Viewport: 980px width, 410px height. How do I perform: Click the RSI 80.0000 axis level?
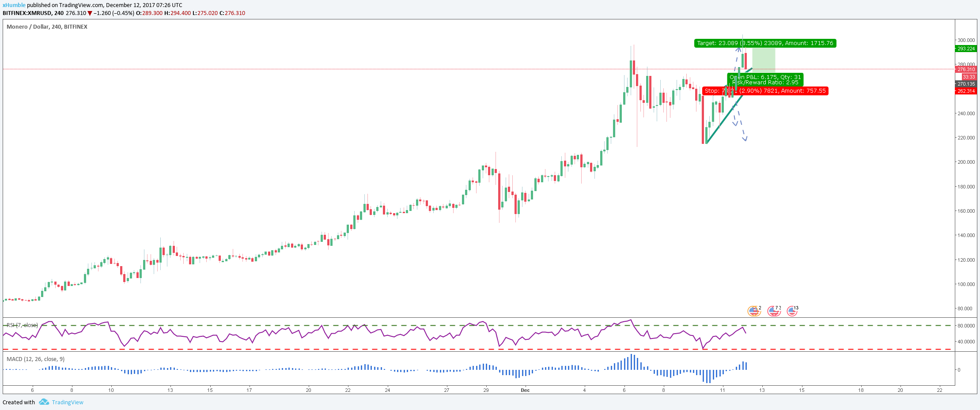[966, 326]
